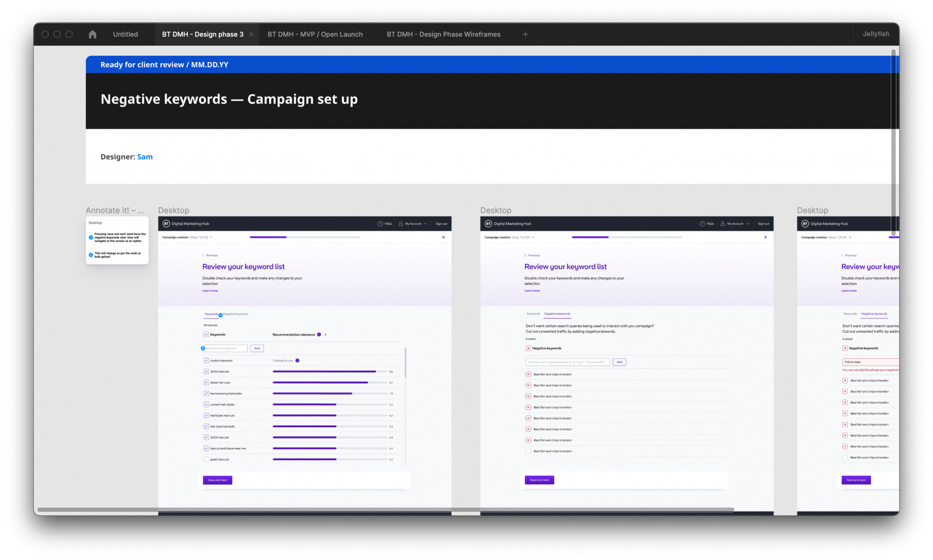Uncheck the current hair styles checkbox
Image resolution: width=933 pixels, height=560 pixels.
click(x=206, y=405)
